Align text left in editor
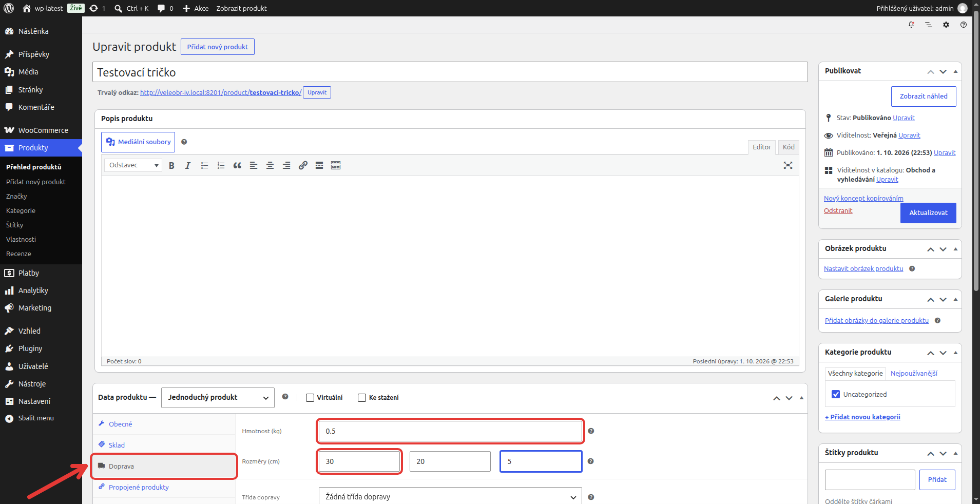The image size is (980, 504). (254, 165)
